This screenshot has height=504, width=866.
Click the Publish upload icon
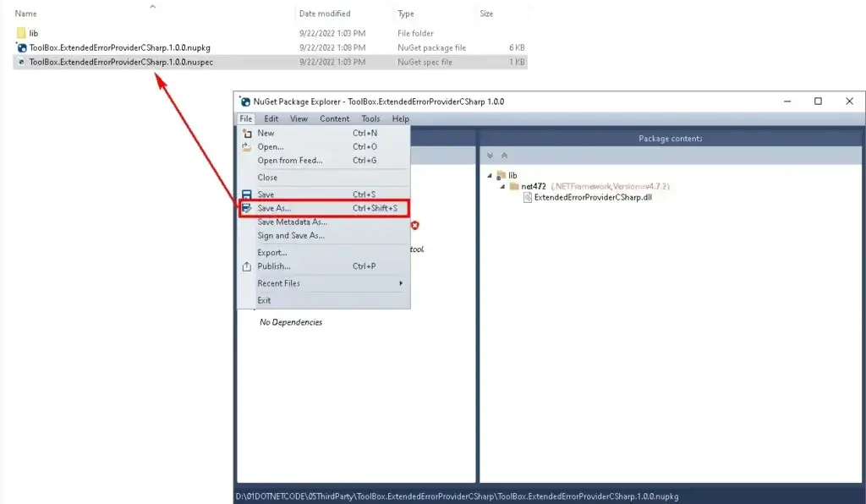247,266
